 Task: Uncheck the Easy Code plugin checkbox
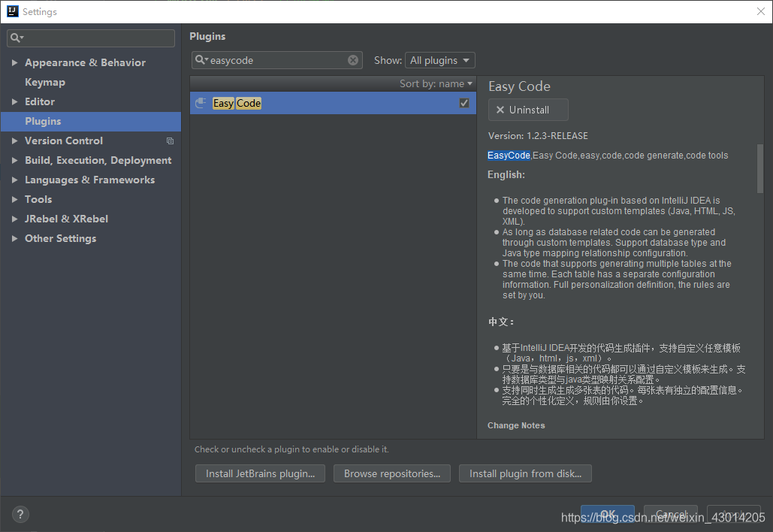coord(464,103)
